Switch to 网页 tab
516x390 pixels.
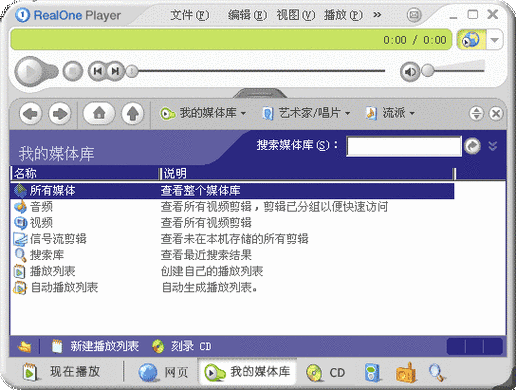coord(164,372)
